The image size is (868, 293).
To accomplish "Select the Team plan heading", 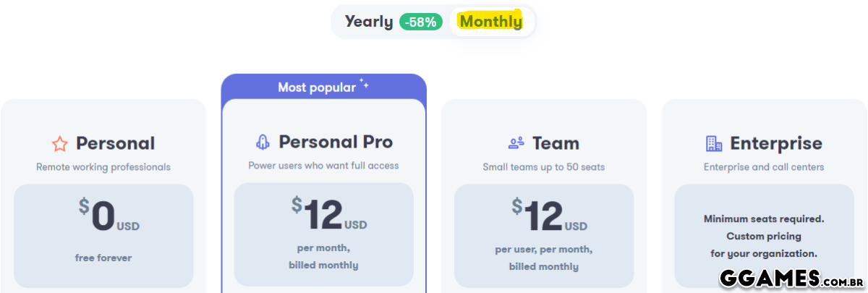I will pos(556,143).
